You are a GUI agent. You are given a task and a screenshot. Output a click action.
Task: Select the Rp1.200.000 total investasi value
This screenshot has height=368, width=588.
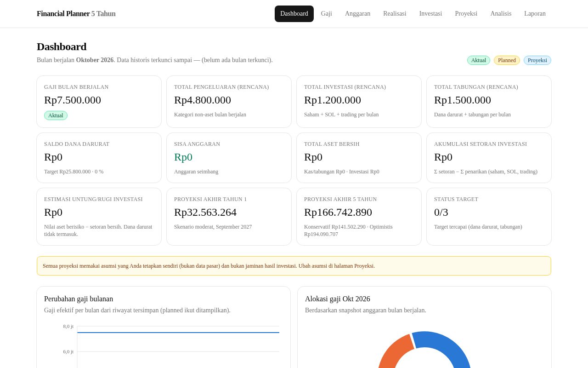click(x=333, y=100)
